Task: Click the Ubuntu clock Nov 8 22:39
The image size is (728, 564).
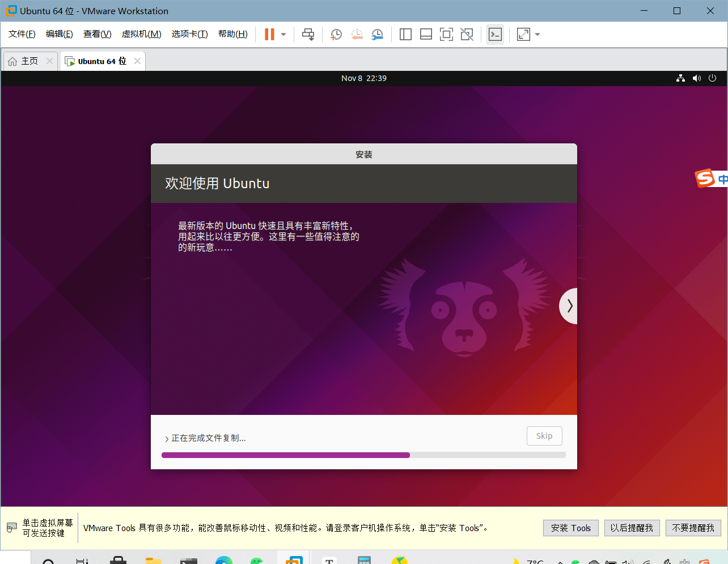Action: [x=364, y=78]
